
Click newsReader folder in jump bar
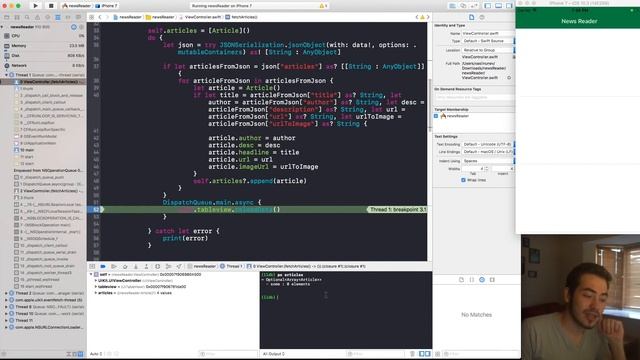pyautogui.click(x=160, y=17)
